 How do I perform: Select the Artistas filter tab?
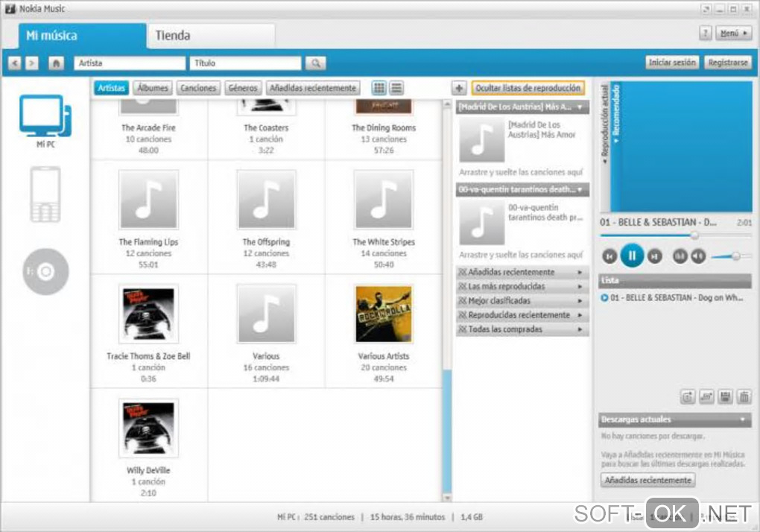(x=111, y=88)
